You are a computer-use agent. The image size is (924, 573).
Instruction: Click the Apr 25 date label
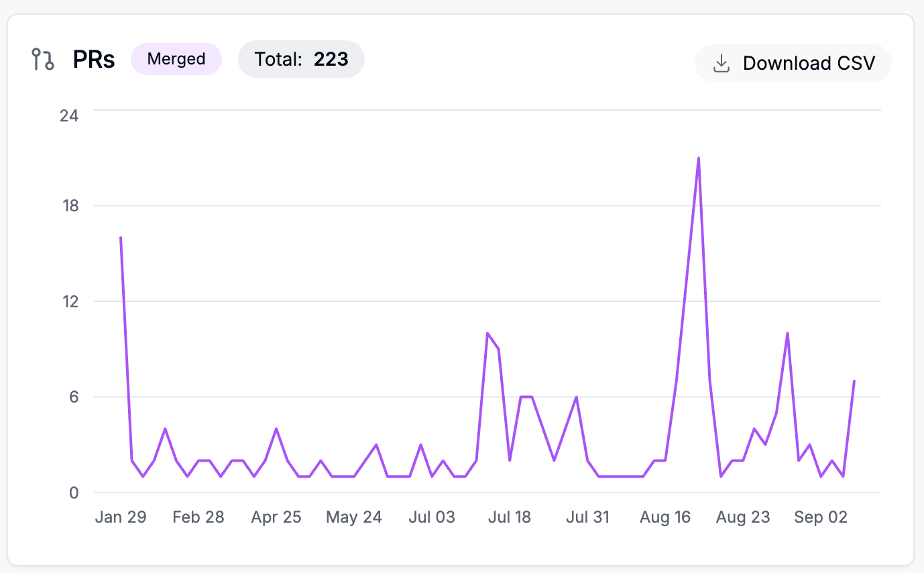tap(276, 517)
